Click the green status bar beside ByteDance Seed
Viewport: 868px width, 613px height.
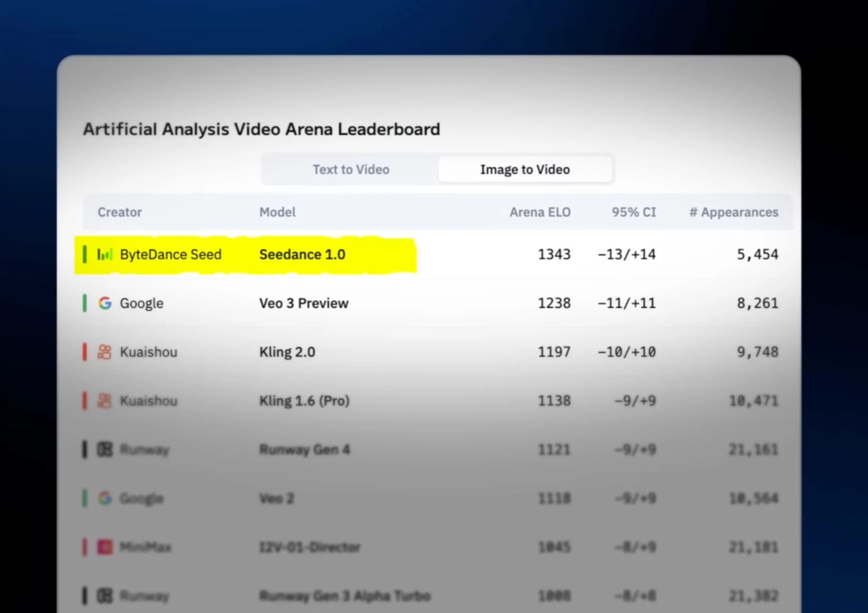pos(86,254)
